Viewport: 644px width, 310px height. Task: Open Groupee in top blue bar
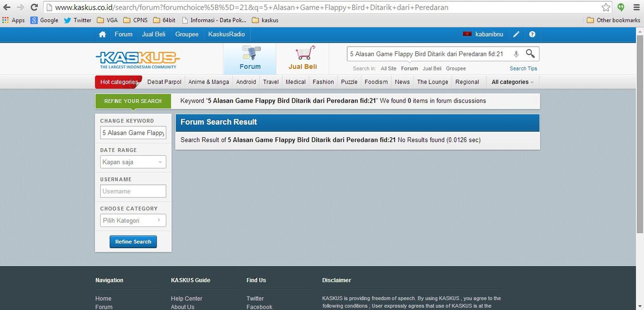click(x=187, y=34)
